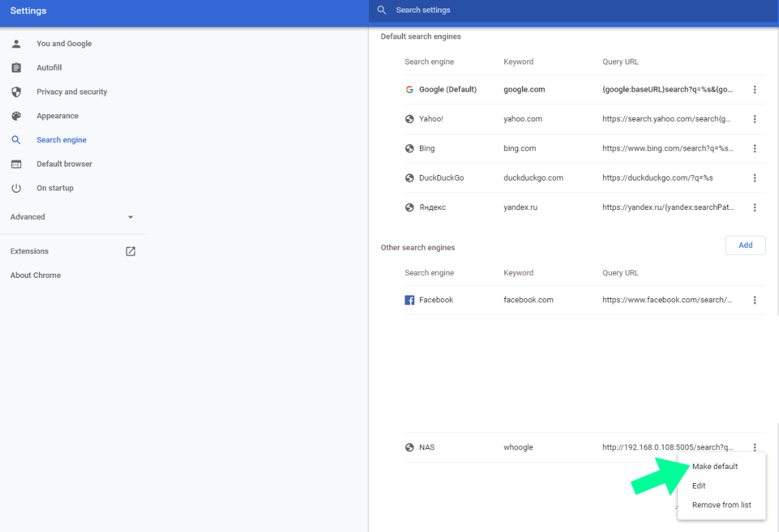Image resolution: width=779 pixels, height=532 pixels.
Task: Click the On startup power icon
Action: tap(16, 188)
